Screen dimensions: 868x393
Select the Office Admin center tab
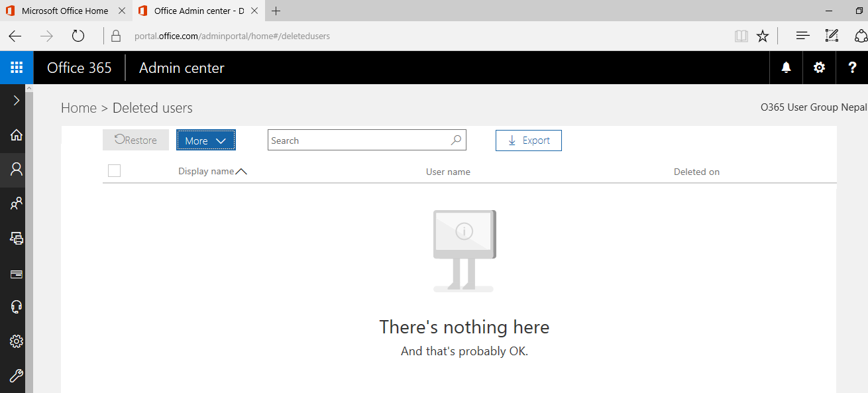[x=199, y=11]
